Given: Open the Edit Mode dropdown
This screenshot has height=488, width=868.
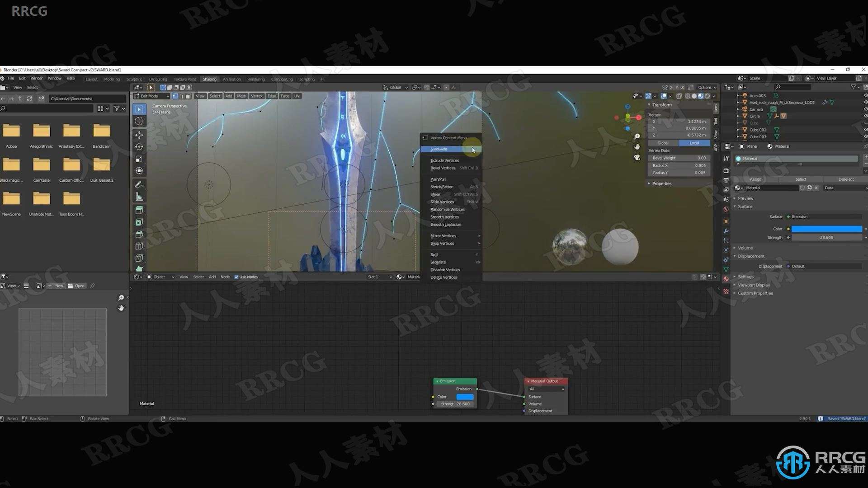Looking at the screenshot, I should 151,96.
